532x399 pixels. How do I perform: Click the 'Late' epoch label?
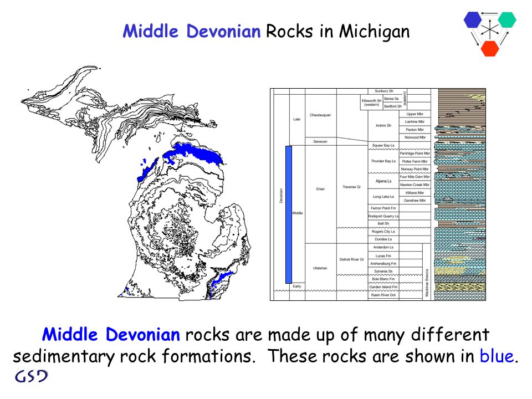[x=297, y=120]
